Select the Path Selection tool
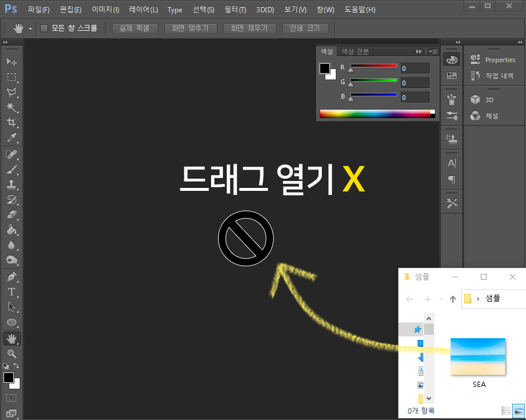The height and width of the screenshot is (420, 526). 12,307
